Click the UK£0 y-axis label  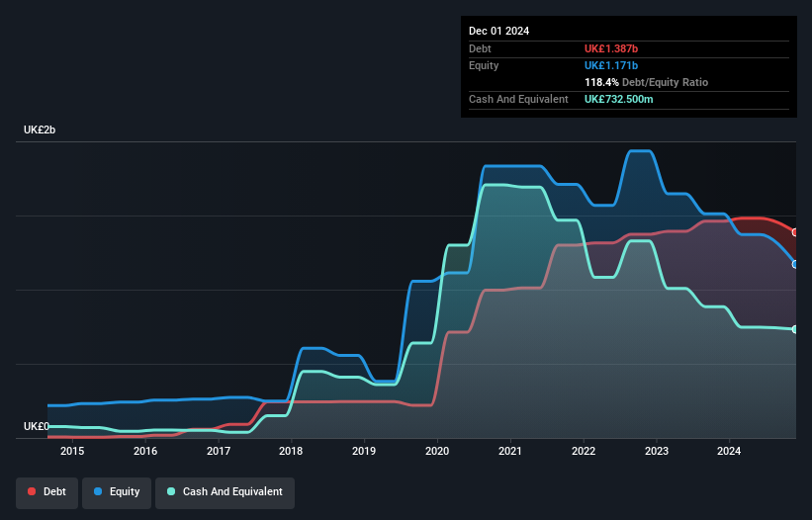[37, 426]
